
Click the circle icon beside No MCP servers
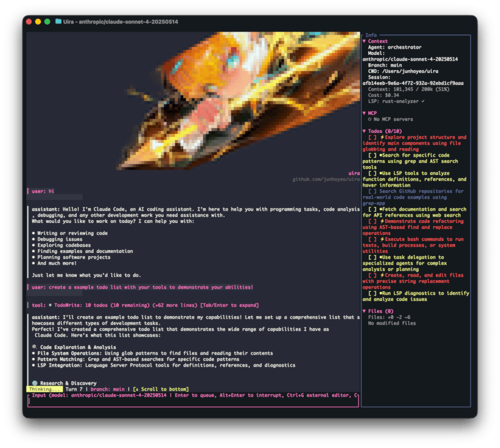pyautogui.click(x=369, y=119)
